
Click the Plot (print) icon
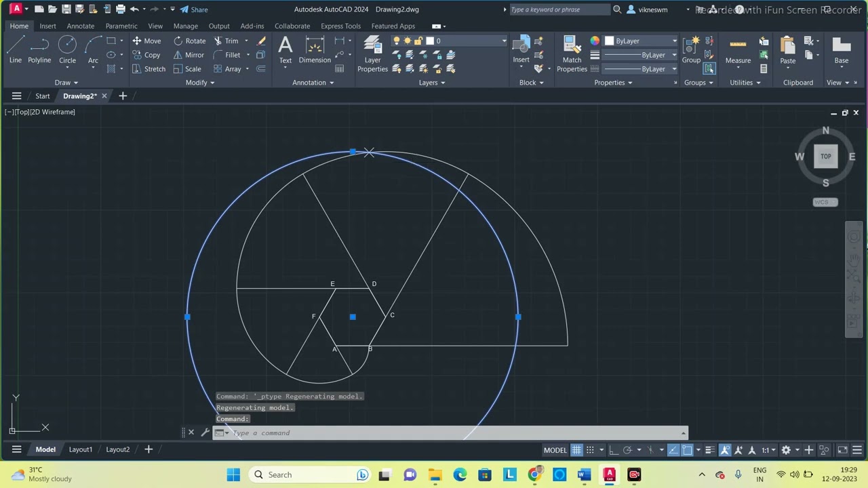click(x=121, y=9)
